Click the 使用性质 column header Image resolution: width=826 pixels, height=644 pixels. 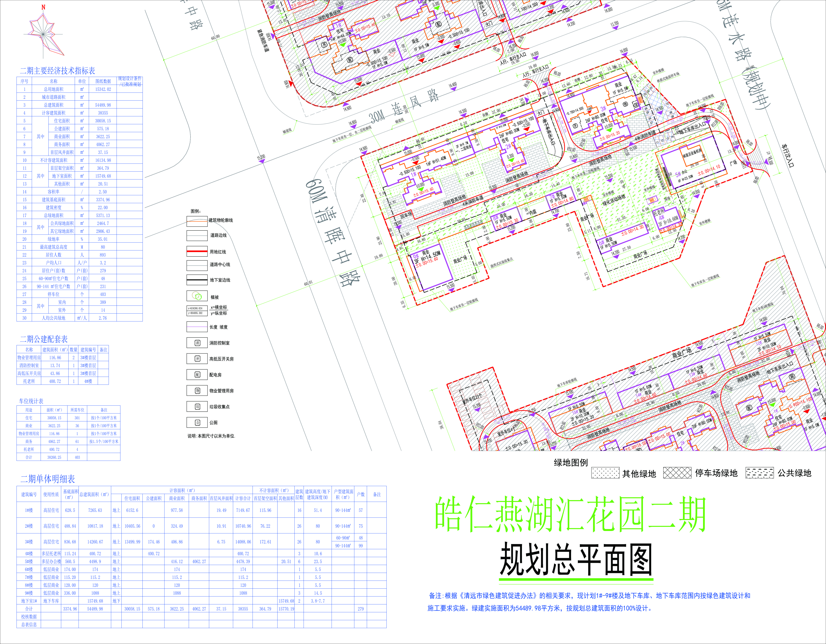point(51,494)
